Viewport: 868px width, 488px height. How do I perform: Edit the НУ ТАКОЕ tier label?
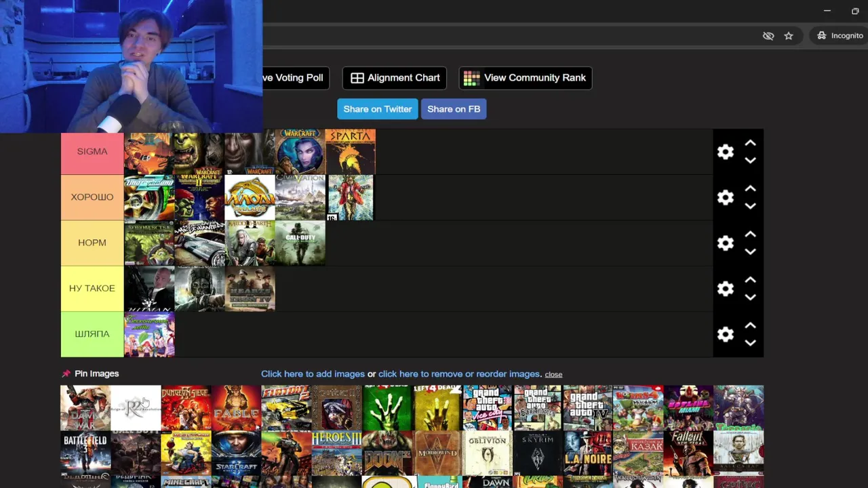(x=92, y=288)
